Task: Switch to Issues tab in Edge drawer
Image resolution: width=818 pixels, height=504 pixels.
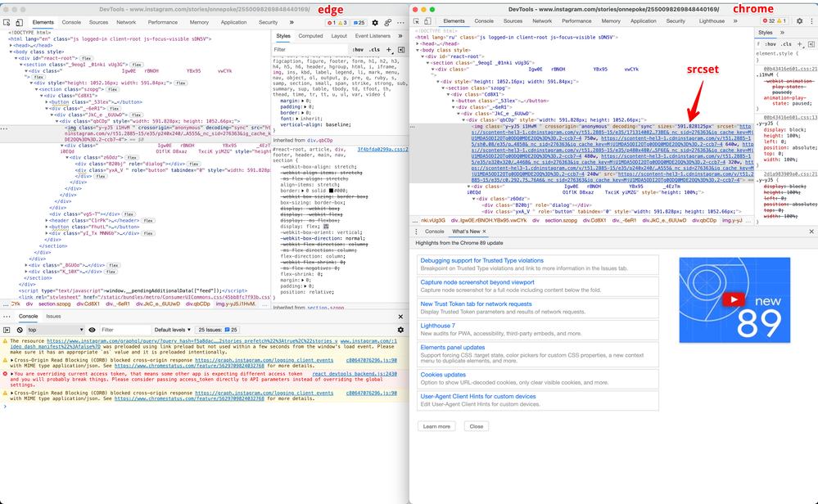Action: (53, 317)
